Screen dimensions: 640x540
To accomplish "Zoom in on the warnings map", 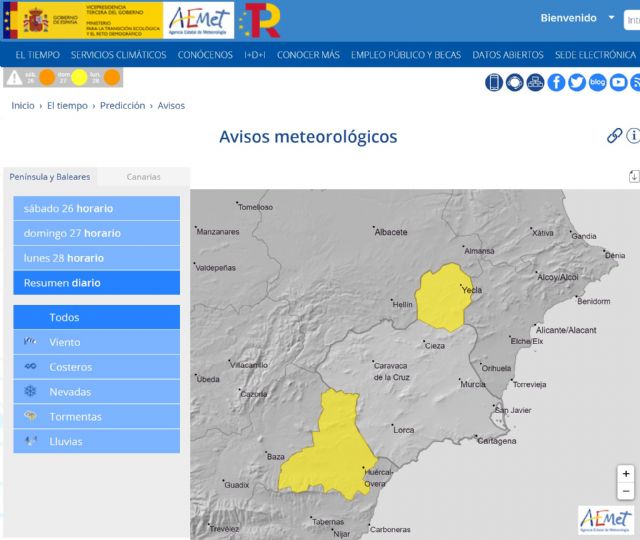I will [625, 474].
